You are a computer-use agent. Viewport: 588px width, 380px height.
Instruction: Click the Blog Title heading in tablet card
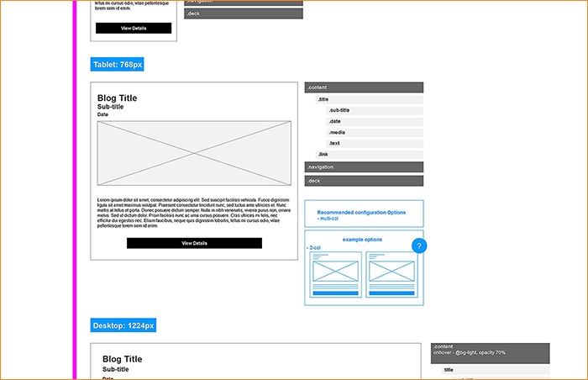pos(118,98)
